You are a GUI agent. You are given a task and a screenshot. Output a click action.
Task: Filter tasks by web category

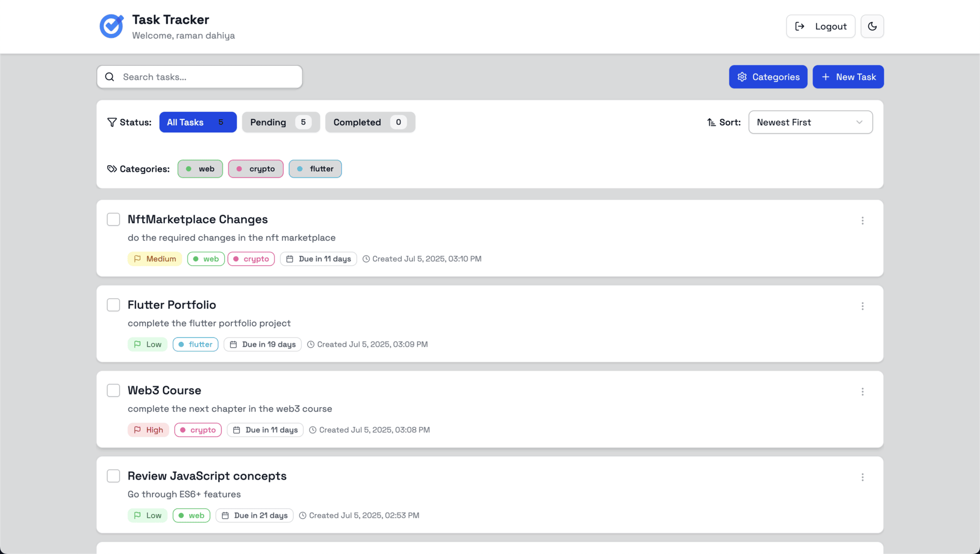point(200,169)
